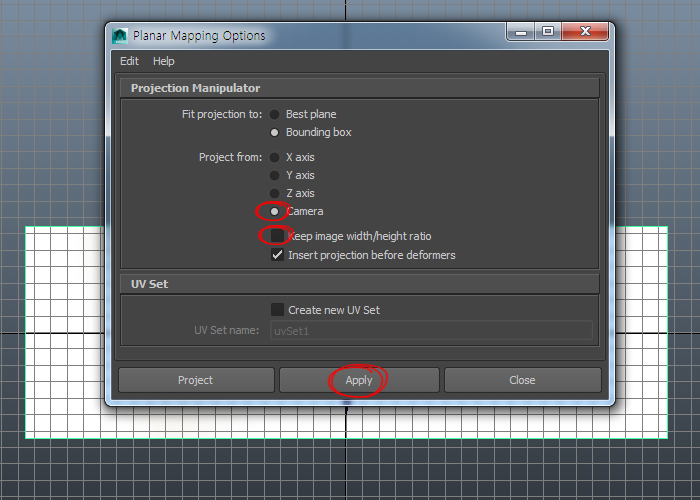
Task: Choose Z axis projection
Action: point(275,193)
